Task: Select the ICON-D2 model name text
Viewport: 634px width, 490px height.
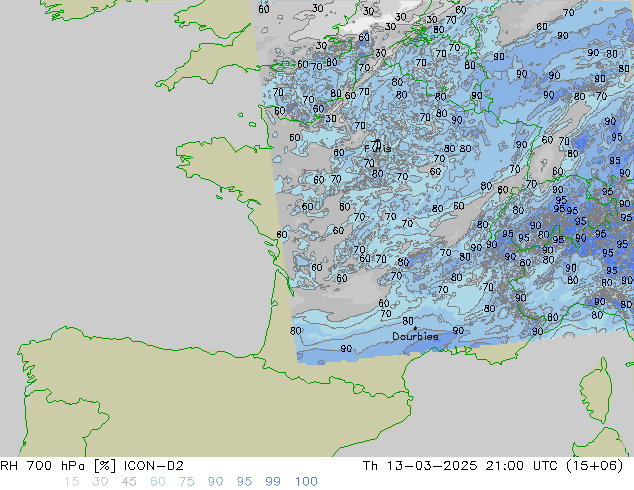Action: (x=154, y=466)
